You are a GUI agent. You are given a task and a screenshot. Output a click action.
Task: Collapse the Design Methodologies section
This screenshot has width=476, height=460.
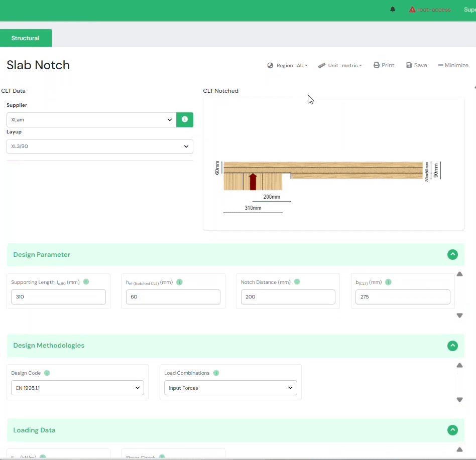452,346
